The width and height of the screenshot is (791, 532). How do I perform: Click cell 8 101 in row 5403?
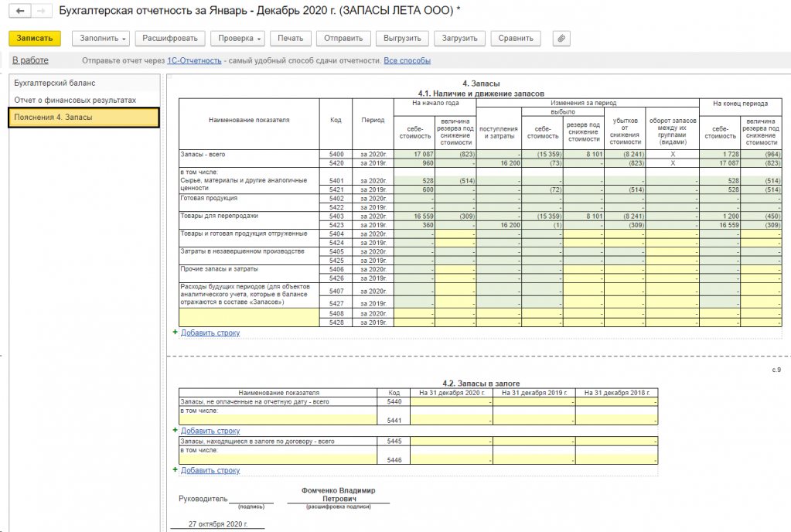tap(583, 216)
